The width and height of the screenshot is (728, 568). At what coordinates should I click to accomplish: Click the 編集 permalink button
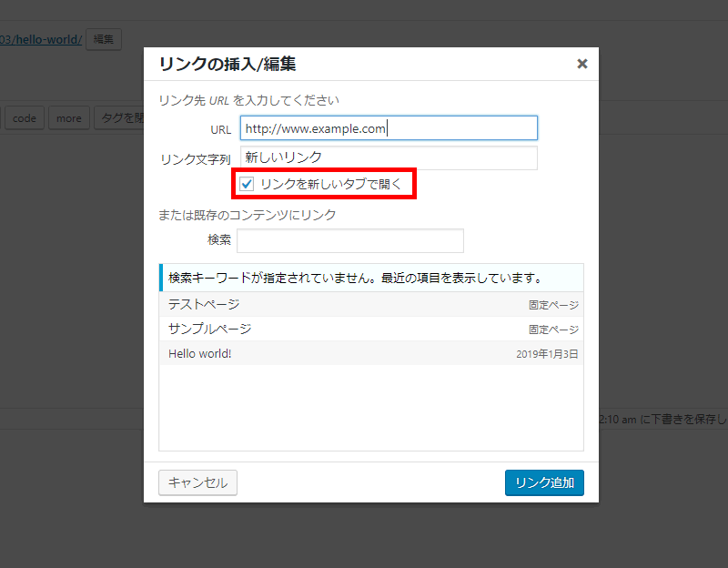click(104, 39)
